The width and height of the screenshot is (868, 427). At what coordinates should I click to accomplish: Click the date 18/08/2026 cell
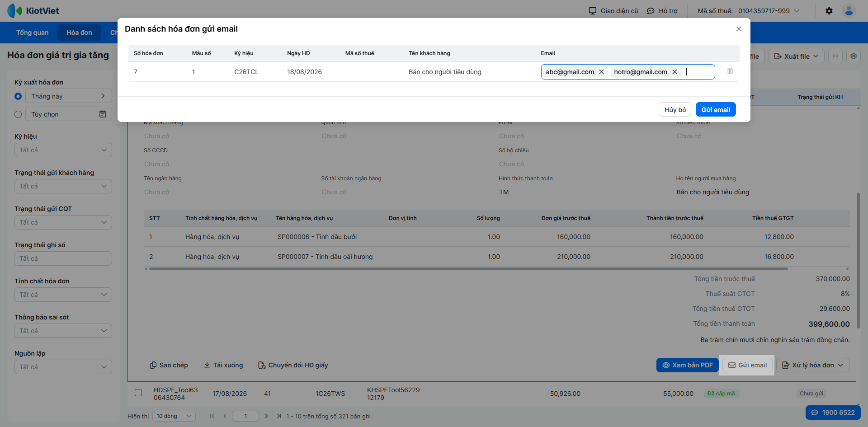click(x=304, y=72)
